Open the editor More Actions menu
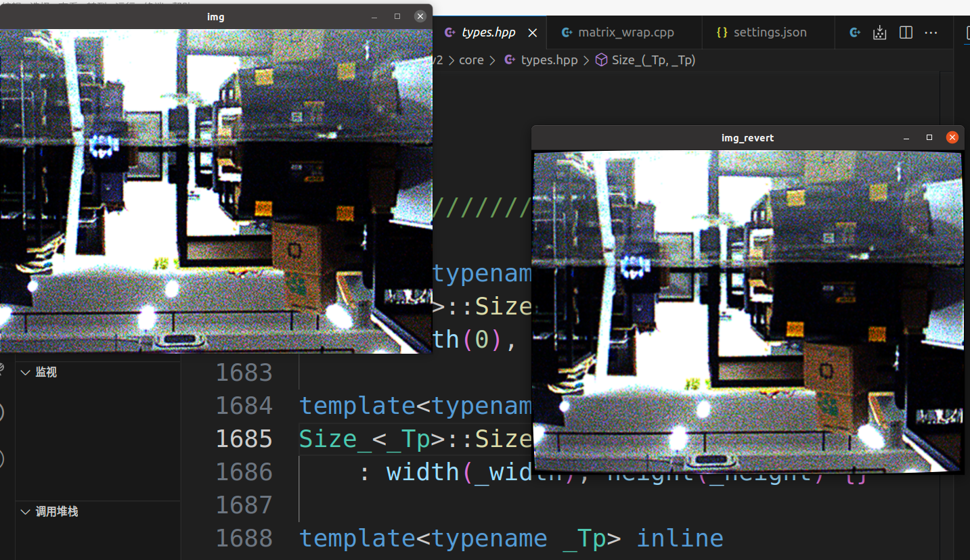This screenshot has width=970, height=560. 931,32
